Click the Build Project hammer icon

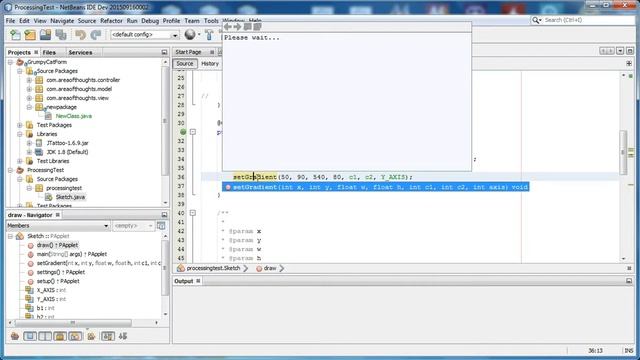click(209, 35)
